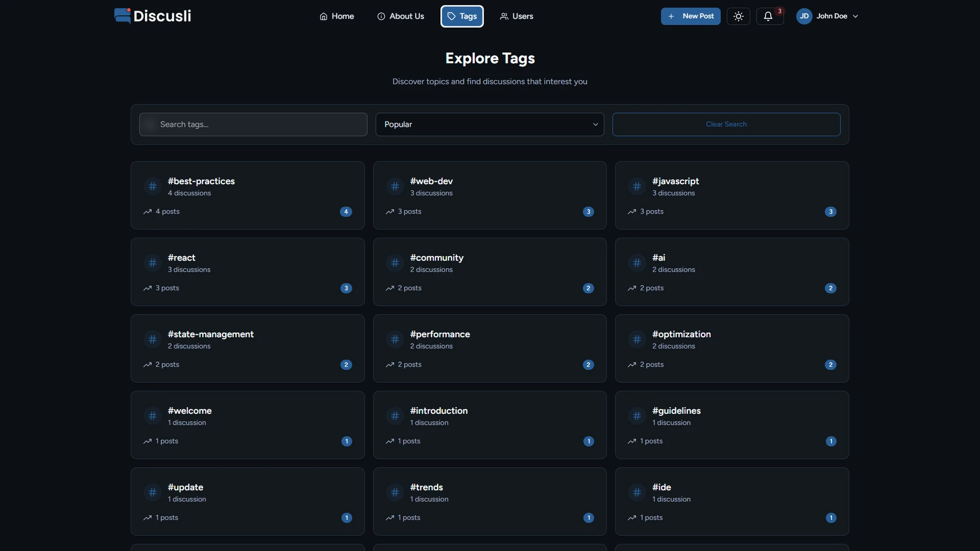Click the Clear Search button
980x551 pixels.
click(x=726, y=124)
